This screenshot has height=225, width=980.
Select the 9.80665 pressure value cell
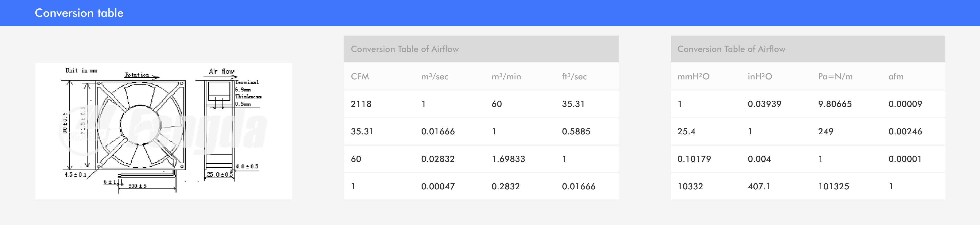click(835, 104)
